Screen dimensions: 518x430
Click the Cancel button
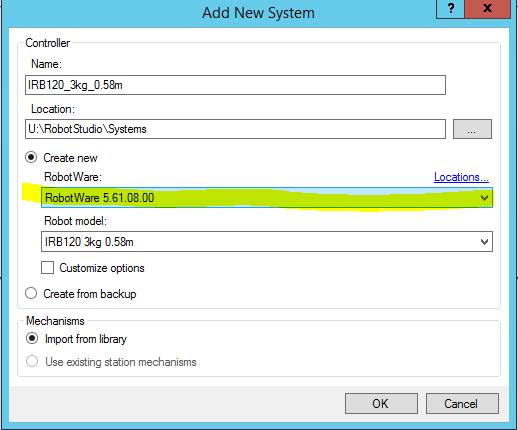tap(462, 403)
